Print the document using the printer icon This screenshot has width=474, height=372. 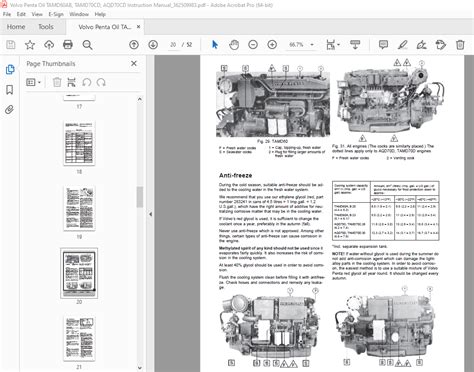[x=68, y=44]
